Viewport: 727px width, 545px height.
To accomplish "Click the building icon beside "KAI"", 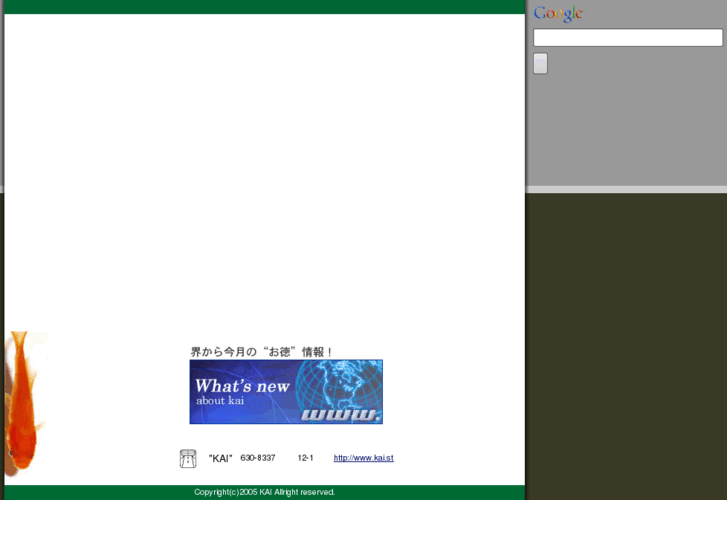I will 188,459.
